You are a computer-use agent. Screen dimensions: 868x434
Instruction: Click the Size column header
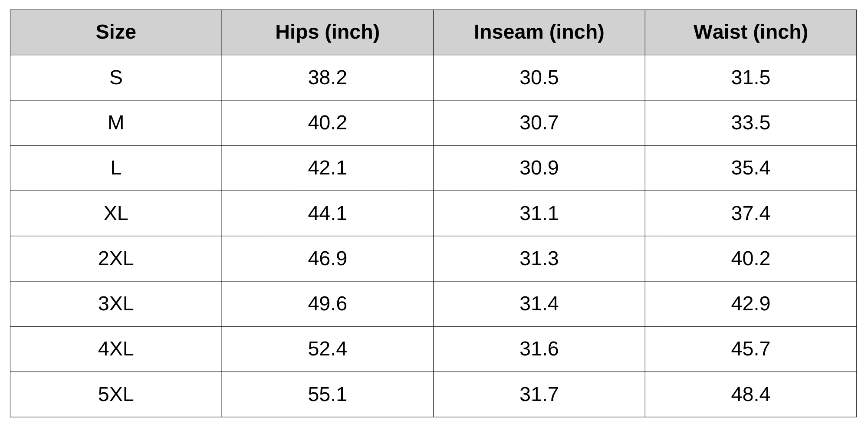tap(116, 32)
